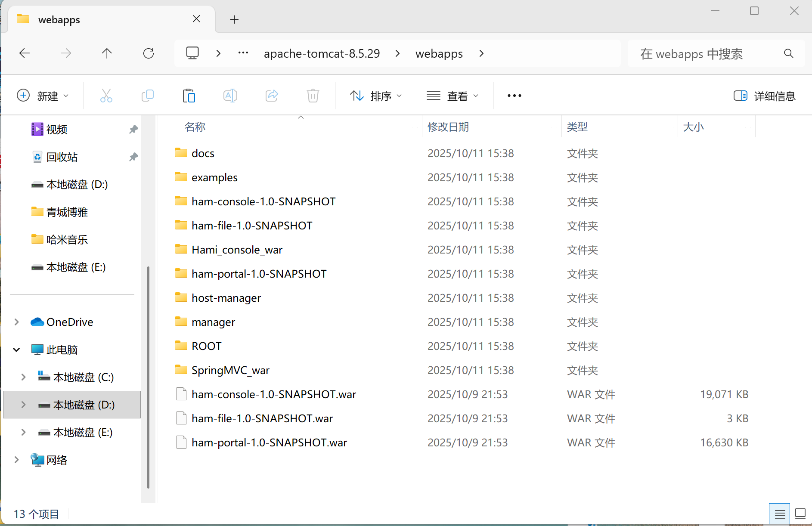The image size is (812, 526).
Task: Select the docs folder icon
Action: coord(181,153)
